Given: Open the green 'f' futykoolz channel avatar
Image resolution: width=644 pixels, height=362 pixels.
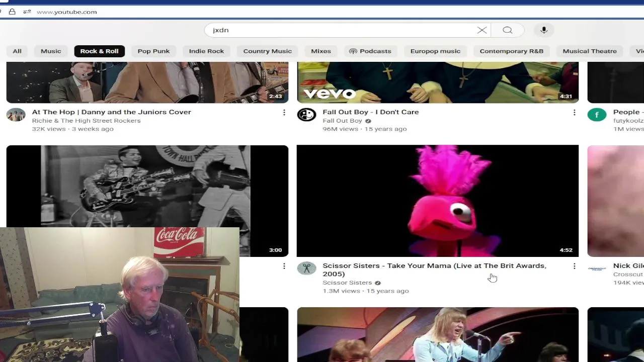Looking at the screenshot, I should [597, 115].
